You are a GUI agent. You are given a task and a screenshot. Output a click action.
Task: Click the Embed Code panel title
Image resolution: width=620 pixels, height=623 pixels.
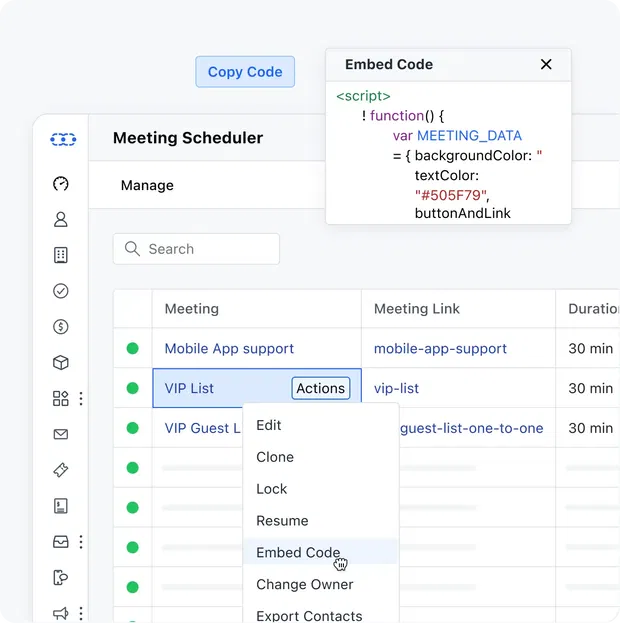[x=389, y=64]
